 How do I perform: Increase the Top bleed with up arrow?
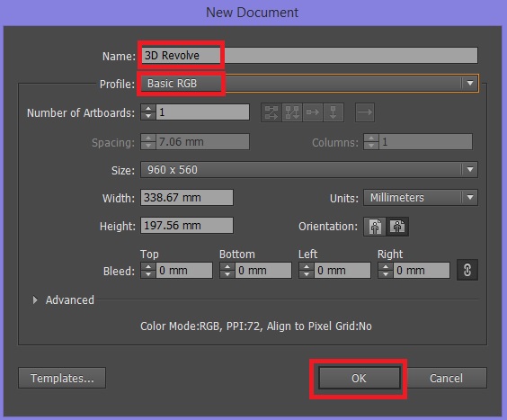148,266
